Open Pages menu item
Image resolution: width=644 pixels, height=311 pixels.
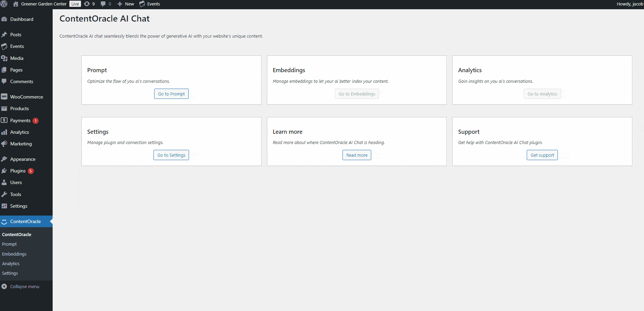click(26, 70)
